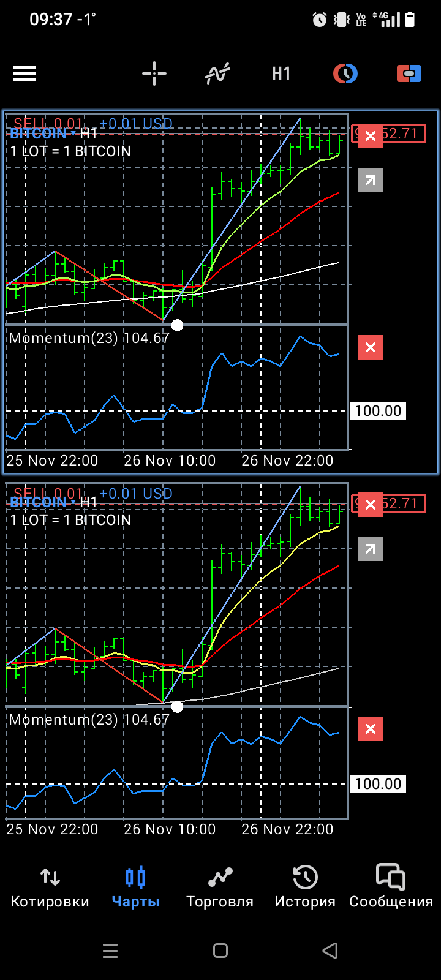The width and height of the screenshot is (441, 980).
Task: Tap the alarm icon in status bar
Action: pyautogui.click(x=320, y=20)
